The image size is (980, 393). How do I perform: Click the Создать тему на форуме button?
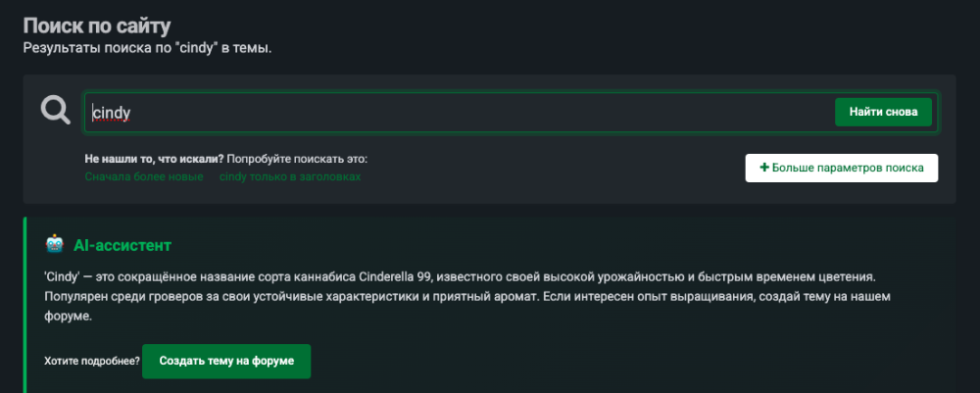(226, 361)
